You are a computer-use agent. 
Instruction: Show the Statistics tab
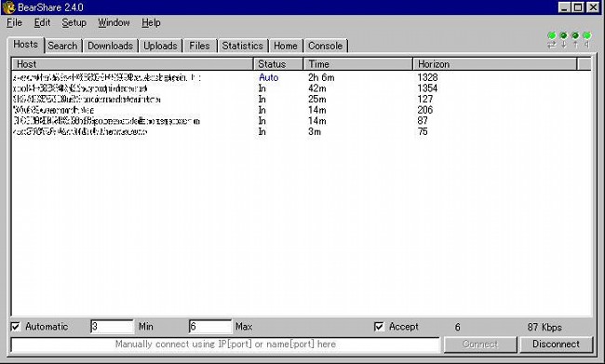[x=243, y=46]
